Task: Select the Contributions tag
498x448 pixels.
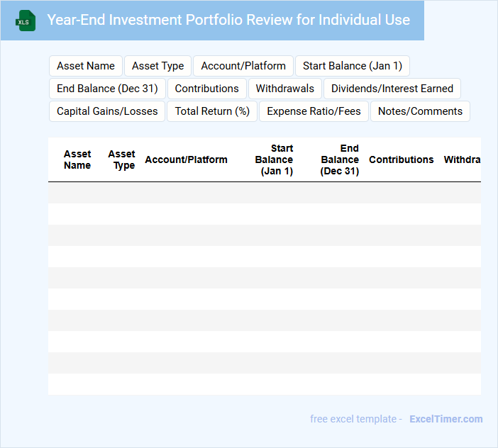Action: click(x=206, y=89)
